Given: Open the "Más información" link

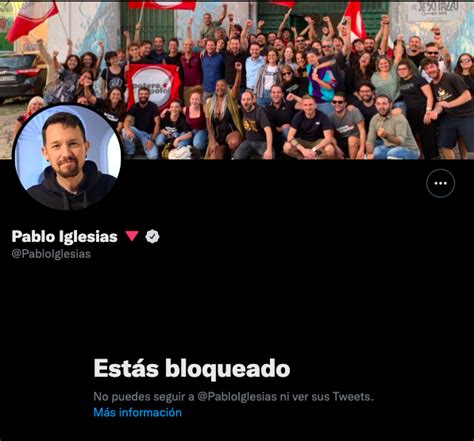Looking at the screenshot, I should point(138,412).
